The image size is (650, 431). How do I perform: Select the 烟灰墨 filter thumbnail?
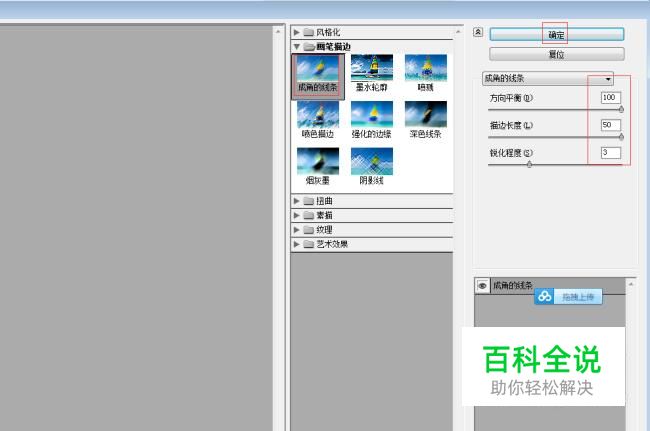coord(318,166)
